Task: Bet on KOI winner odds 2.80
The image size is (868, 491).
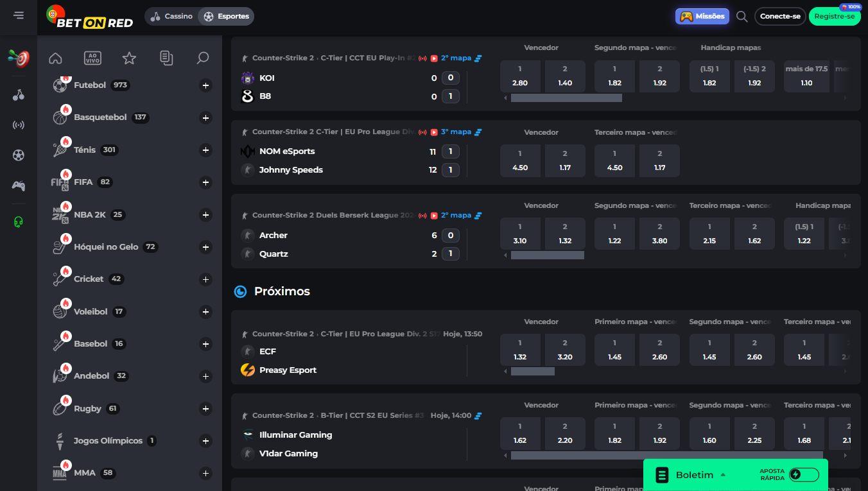Action: click(x=520, y=76)
